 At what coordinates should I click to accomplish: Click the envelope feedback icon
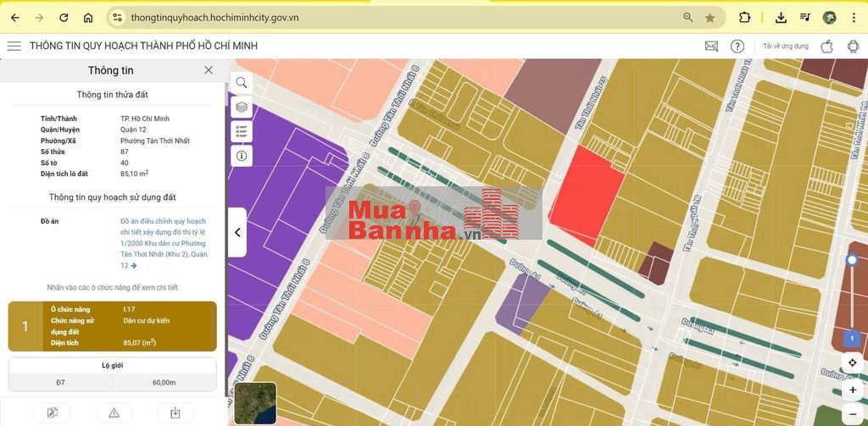click(711, 46)
